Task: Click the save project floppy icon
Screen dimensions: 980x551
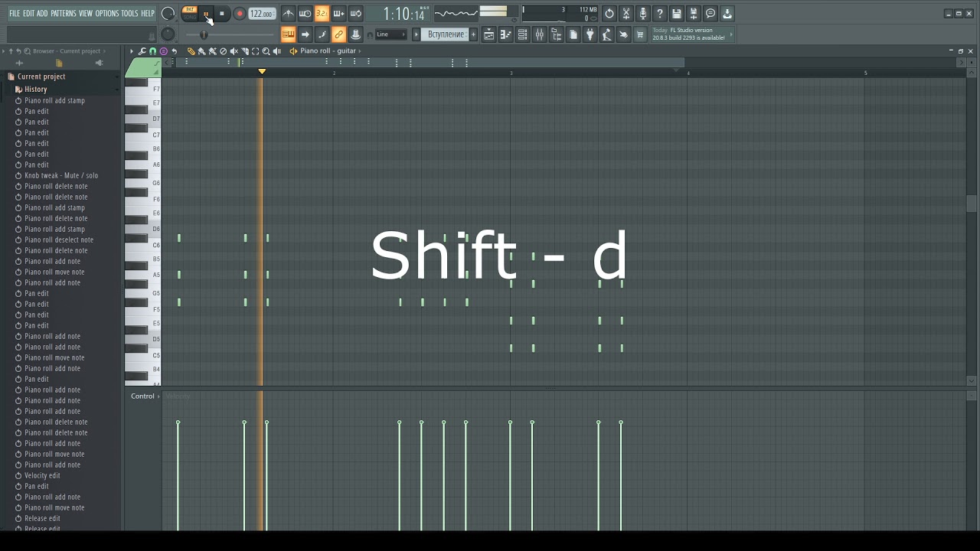Action: click(677, 14)
